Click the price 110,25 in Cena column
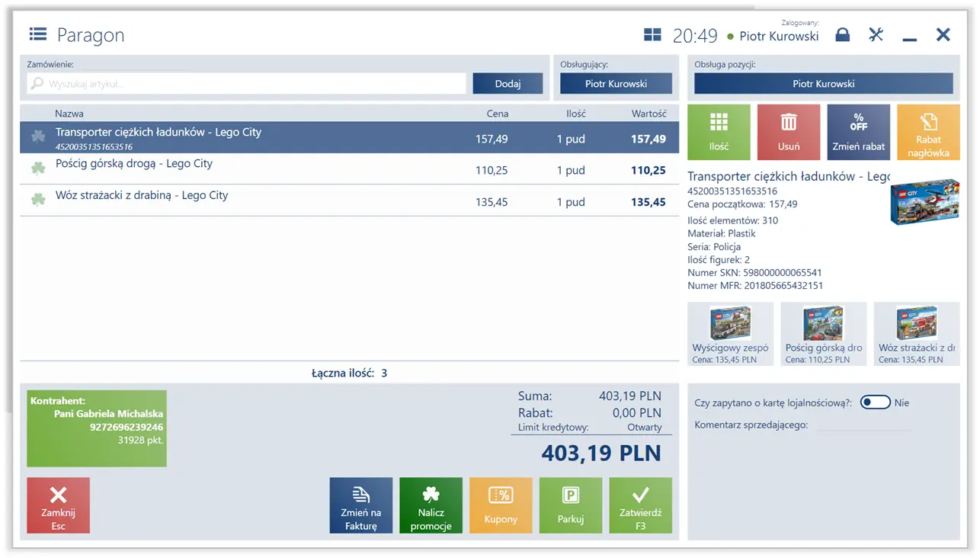 pos(492,171)
